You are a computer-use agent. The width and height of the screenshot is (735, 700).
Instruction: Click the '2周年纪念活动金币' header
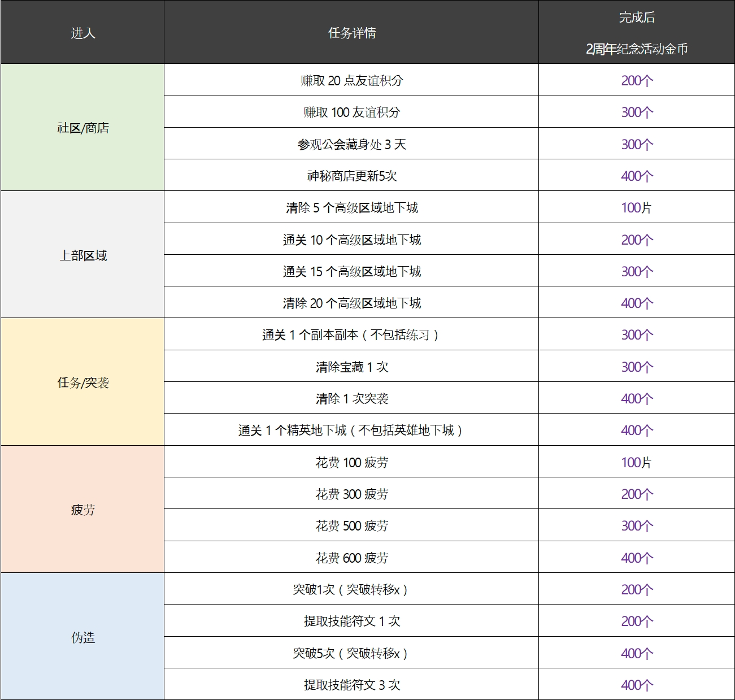pos(637,49)
